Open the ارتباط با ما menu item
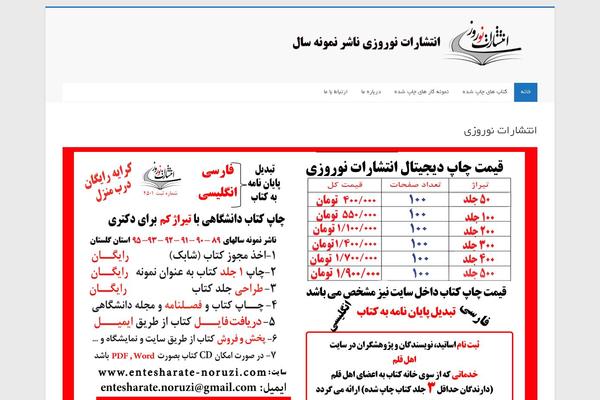 coord(336,92)
